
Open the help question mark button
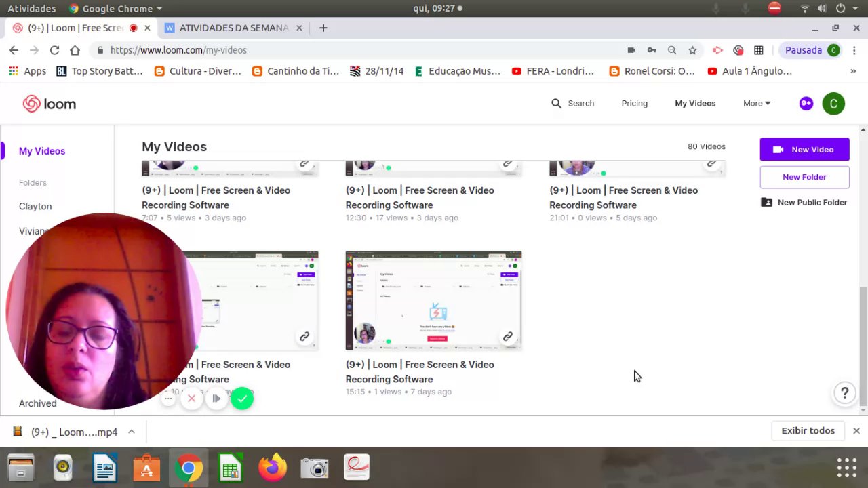(845, 392)
